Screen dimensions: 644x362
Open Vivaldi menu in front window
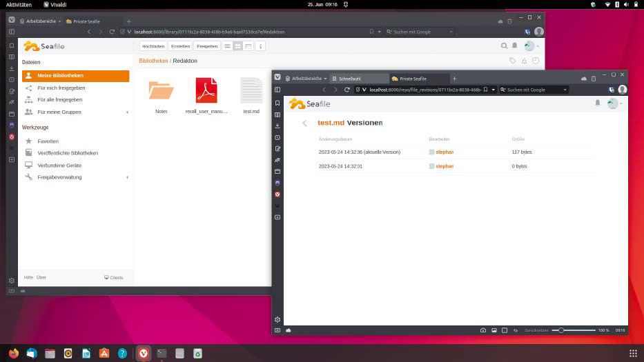point(277,77)
